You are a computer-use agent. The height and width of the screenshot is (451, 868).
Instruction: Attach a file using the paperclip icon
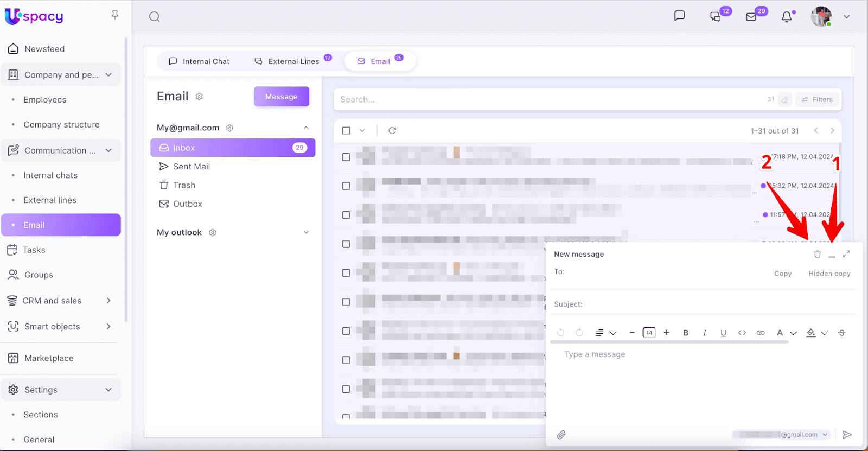[561, 435]
